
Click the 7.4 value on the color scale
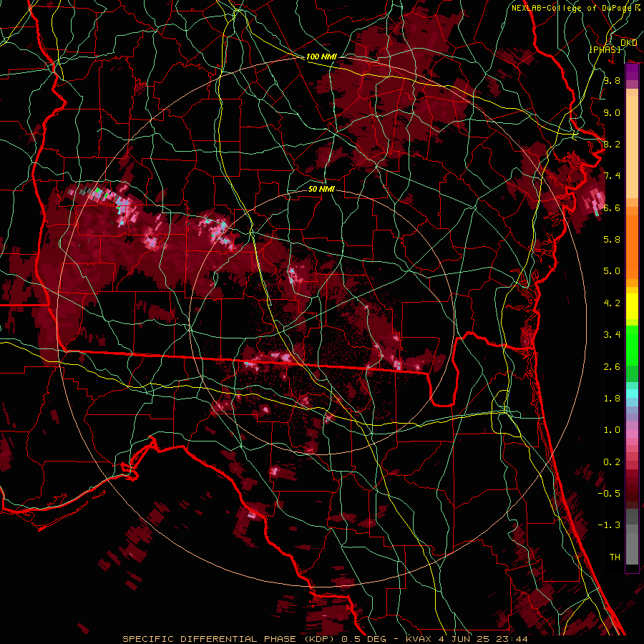[612, 176]
